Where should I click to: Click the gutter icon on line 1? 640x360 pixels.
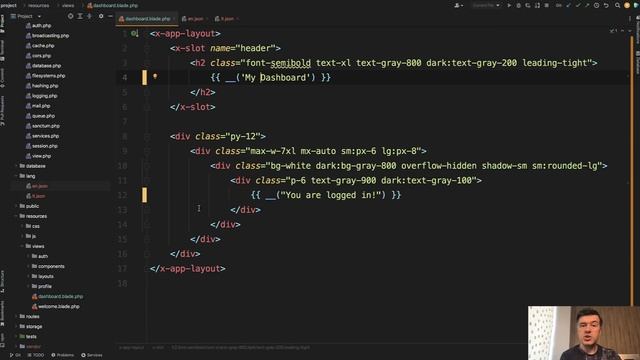pos(134,33)
